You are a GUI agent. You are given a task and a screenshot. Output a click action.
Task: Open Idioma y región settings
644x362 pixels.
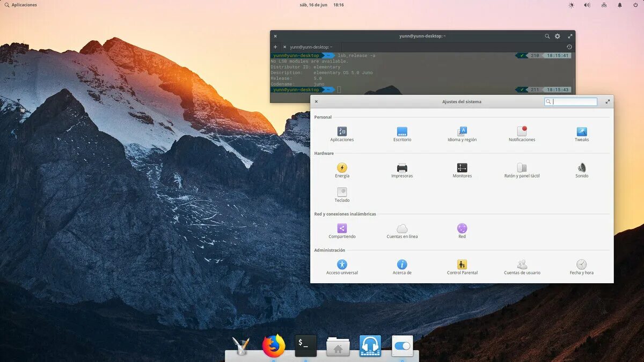pyautogui.click(x=462, y=132)
